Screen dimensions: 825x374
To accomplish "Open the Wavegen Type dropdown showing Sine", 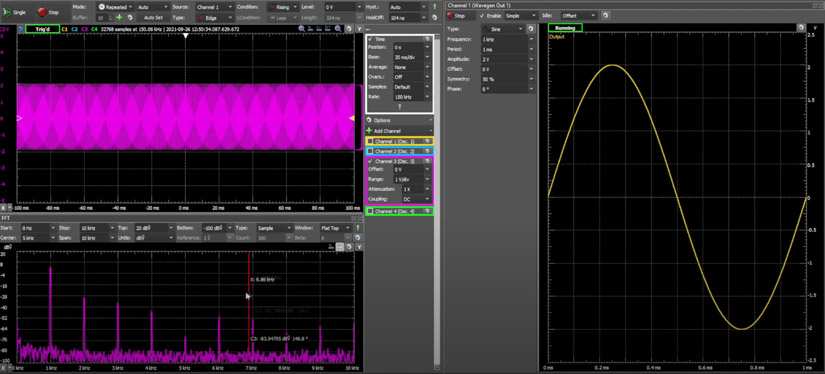I will tap(503, 29).
